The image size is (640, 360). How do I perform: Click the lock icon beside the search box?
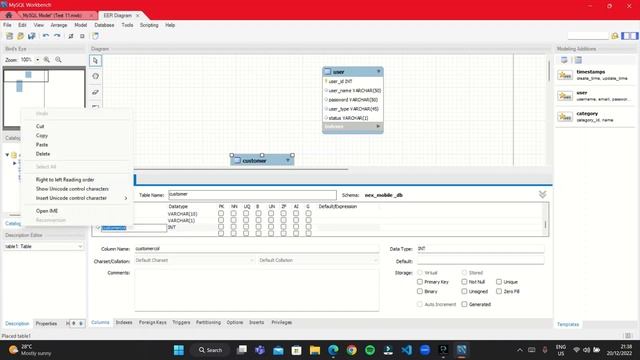pos(615,36)
